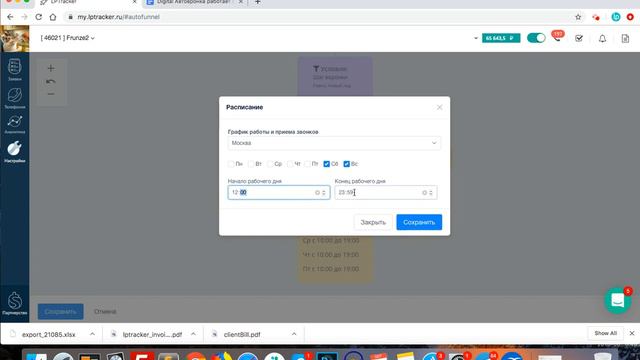Screen dimensions: 640x360
Task: Click the page-bottom Сохранить button
Action: click(61, 311)
